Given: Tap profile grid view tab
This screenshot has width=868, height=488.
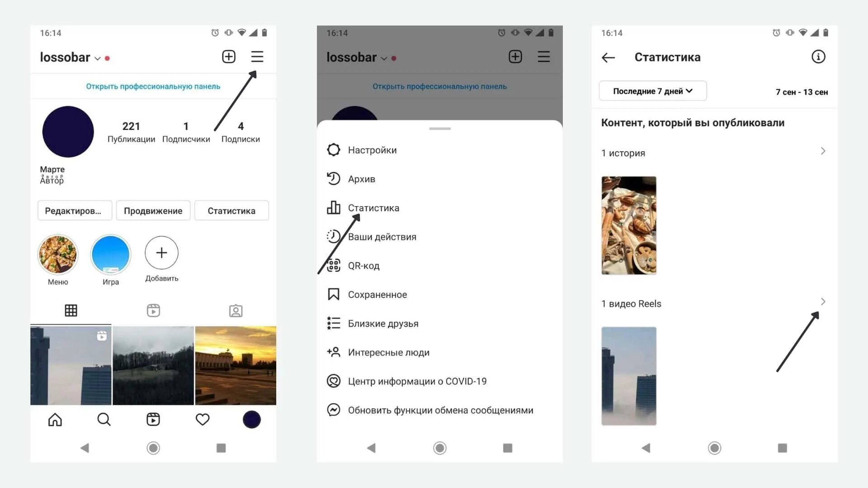Looking at the screenshot, I should (x=71, y=310).
